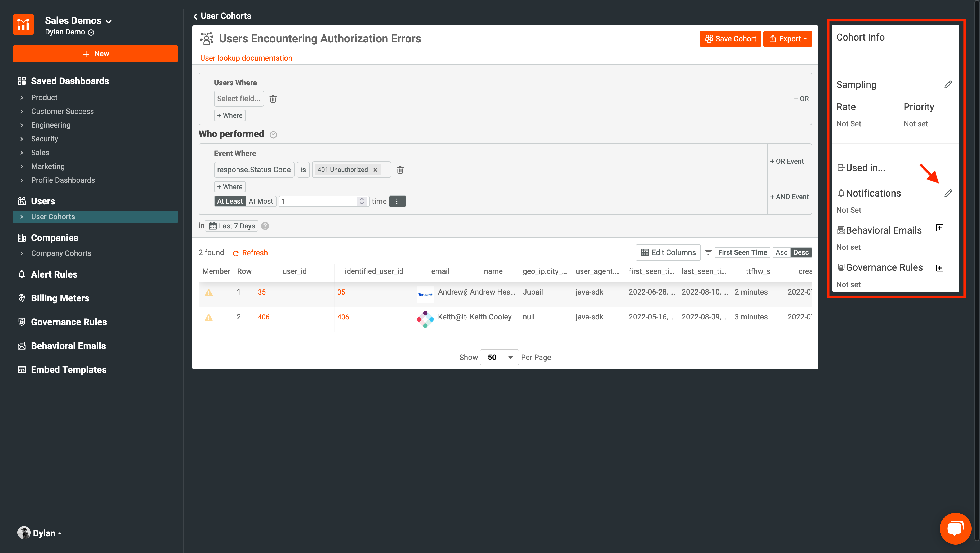Open the kebab menu next to the time input
Viewport: 980px width, 553px height.
coord(397,201)
